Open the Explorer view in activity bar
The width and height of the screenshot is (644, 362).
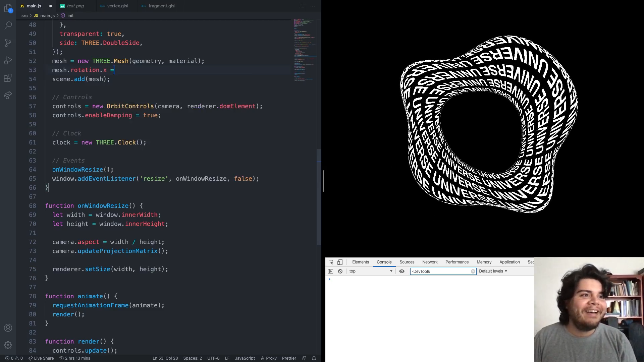coord(8,8)
